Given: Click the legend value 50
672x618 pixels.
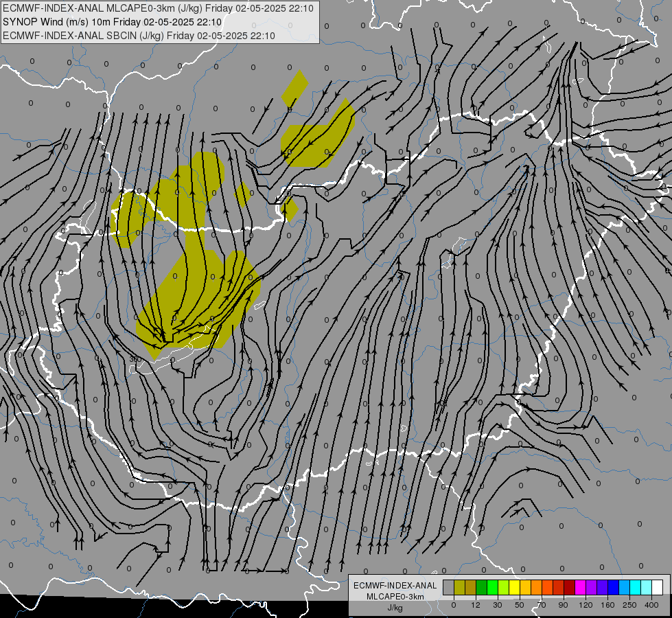Looking at the screenshot, I should click(x=520, y=605).
